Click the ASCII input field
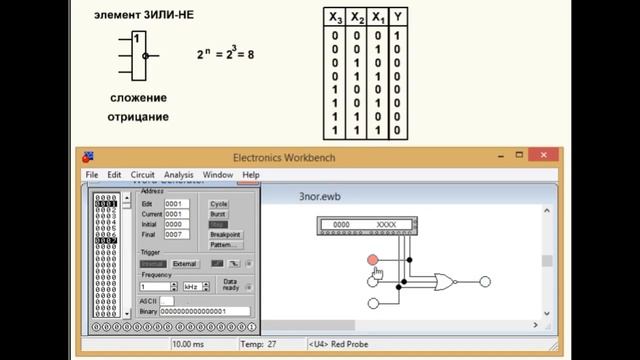The image size is (640, 360). tap(166, 301)
